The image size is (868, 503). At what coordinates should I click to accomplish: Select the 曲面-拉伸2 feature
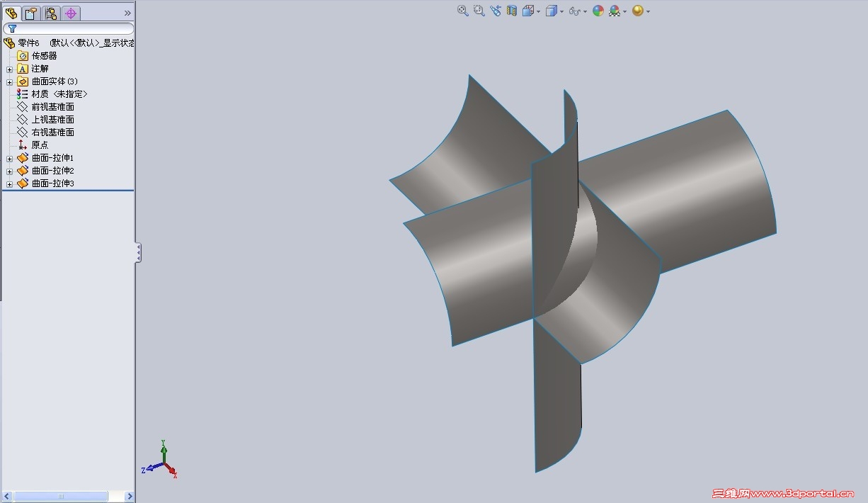click(x=52, y=171)
